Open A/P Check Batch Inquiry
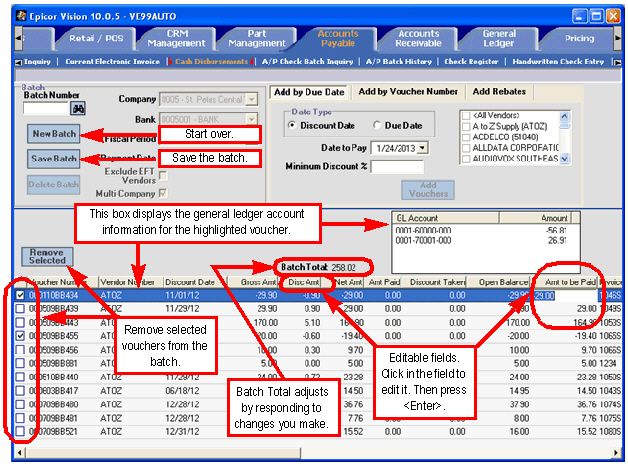 point(308,62)
